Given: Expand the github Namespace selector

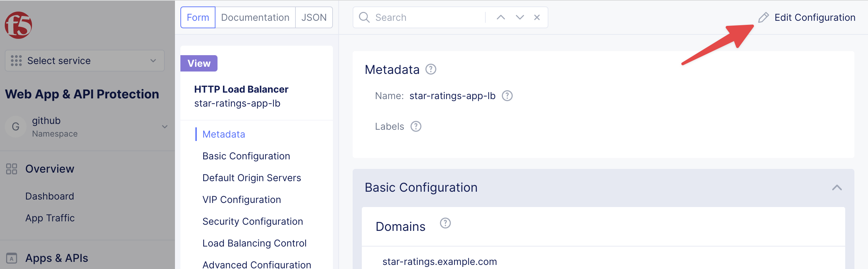Looking at the screenshot, I should pyautogui.click(x=165, y=127).
